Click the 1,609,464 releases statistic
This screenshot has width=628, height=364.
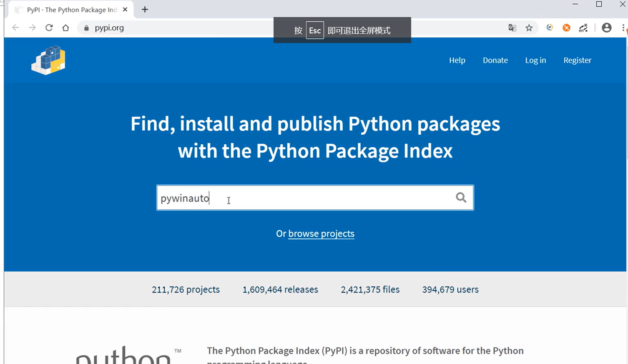coord(280,289)
